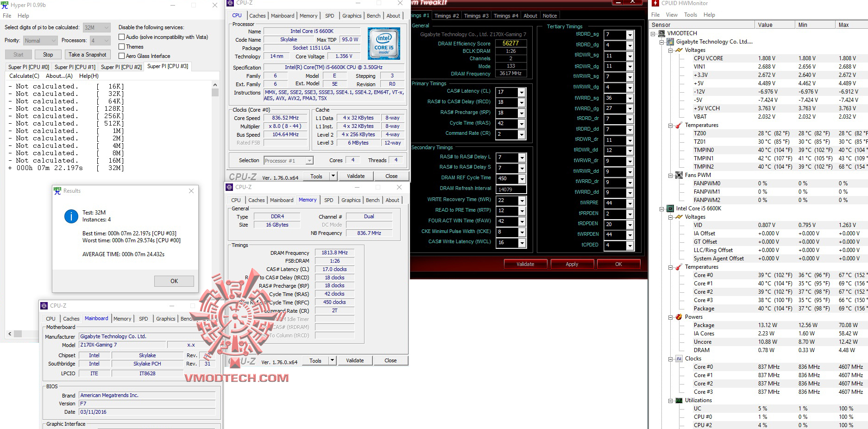The height and width of the screenshot is (429, 868).
Task: Click the Clocks waveform icon in HWMonitor
Action: (679, 359)
